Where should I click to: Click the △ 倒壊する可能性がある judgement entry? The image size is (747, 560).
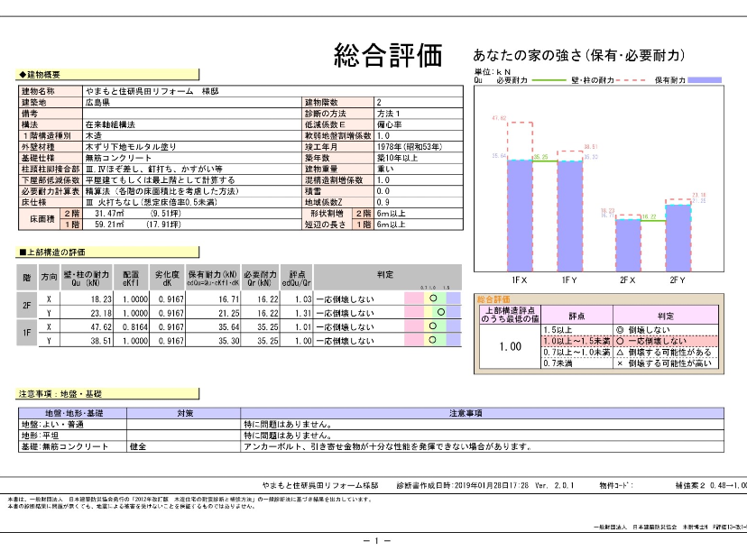pyautogui.click(x=664, y=352)
